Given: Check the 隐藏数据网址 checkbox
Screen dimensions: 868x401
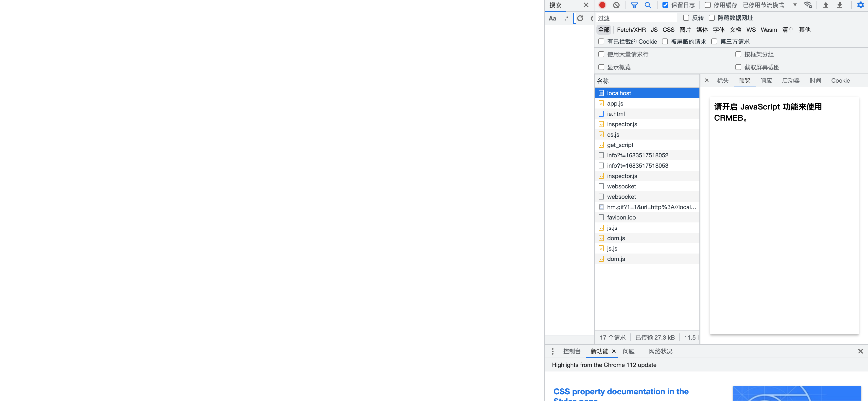Looking at the screenshot, I should point(712,18).
